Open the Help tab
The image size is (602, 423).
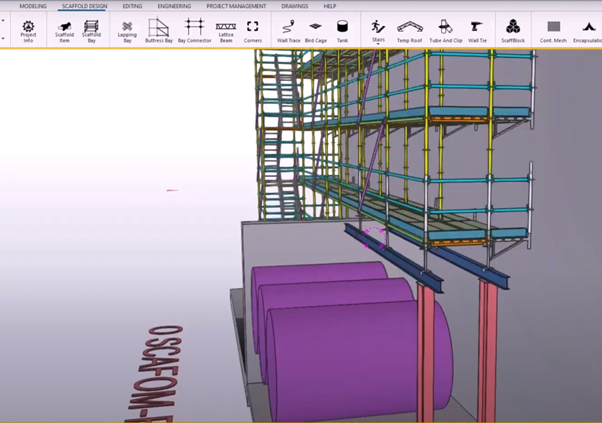tap(329, 6)
